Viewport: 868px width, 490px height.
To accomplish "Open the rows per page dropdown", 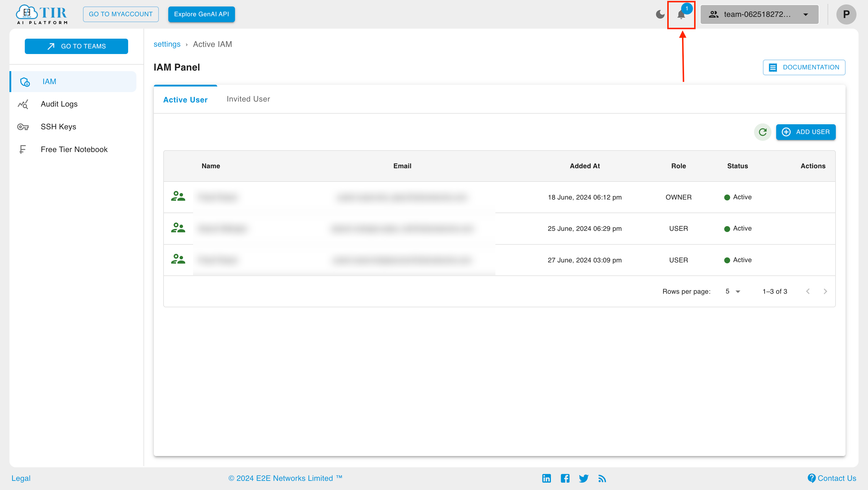I will [x=732, y=292].
